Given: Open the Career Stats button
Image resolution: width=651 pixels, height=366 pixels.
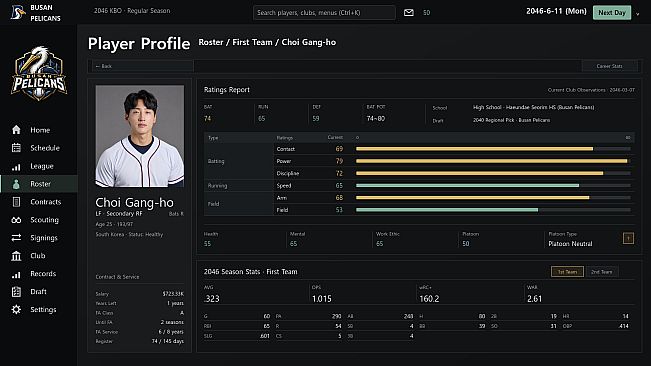Looking at the screenshot, I should point(609,66).
